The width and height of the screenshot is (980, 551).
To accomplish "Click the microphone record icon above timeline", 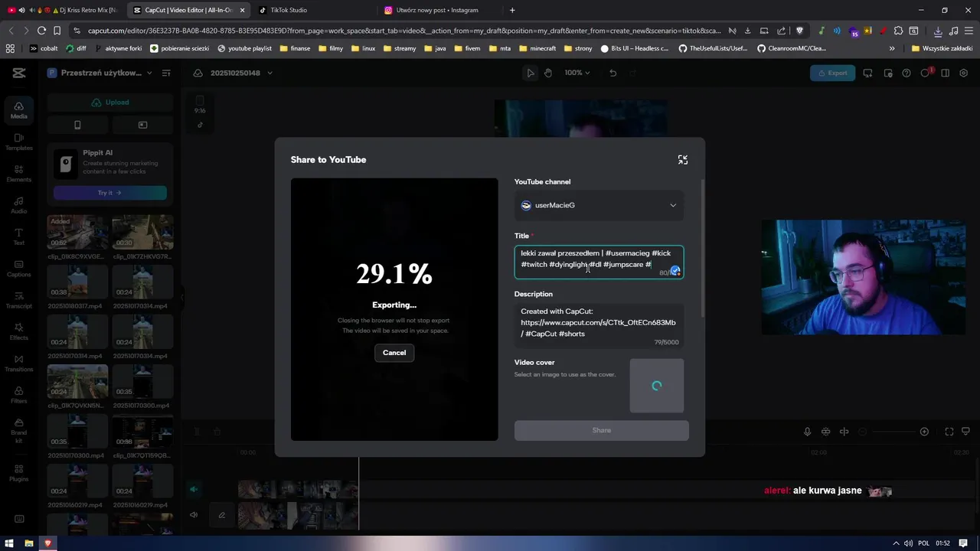I will pyautogui.click(x=807, y=432).
